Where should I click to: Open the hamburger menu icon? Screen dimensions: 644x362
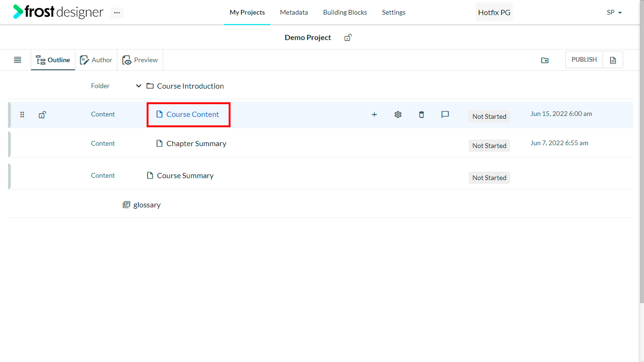pos(17,60)
